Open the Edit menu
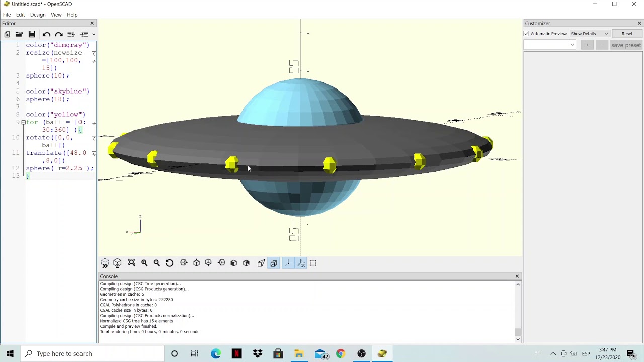The height and width of the screenshot is (362, 644). tap(20, 15)
